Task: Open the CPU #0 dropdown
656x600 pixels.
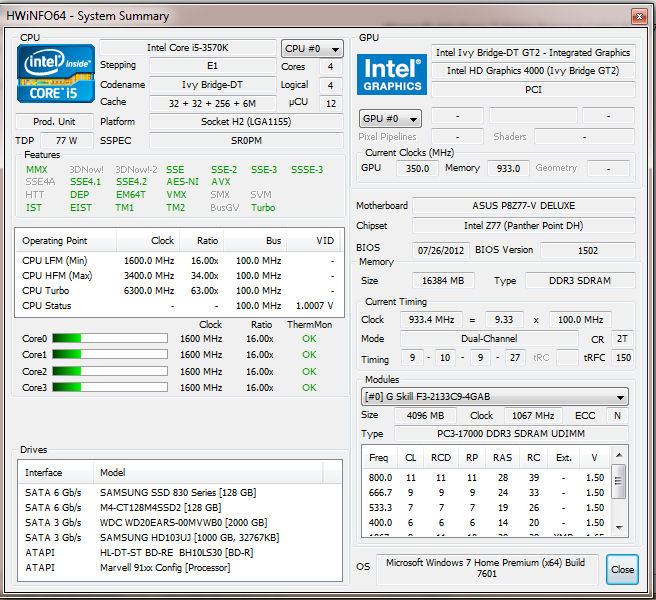Action: (312, 49)
